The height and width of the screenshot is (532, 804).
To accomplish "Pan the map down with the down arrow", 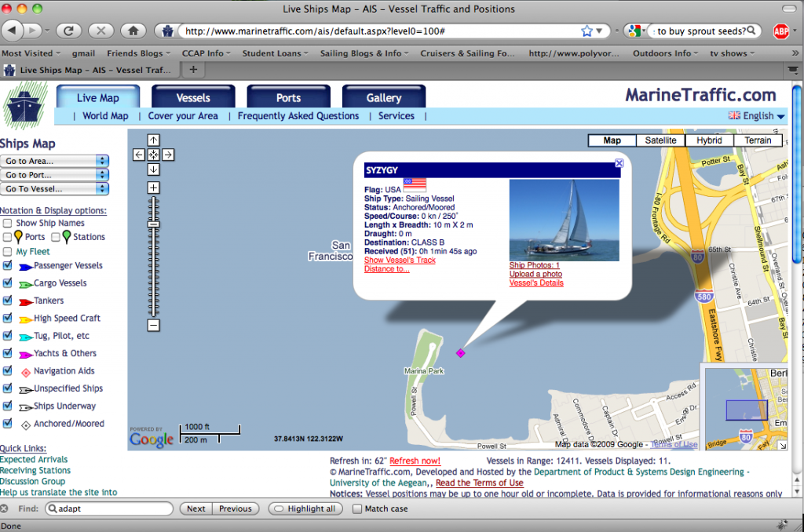I will tap(153, 169).
